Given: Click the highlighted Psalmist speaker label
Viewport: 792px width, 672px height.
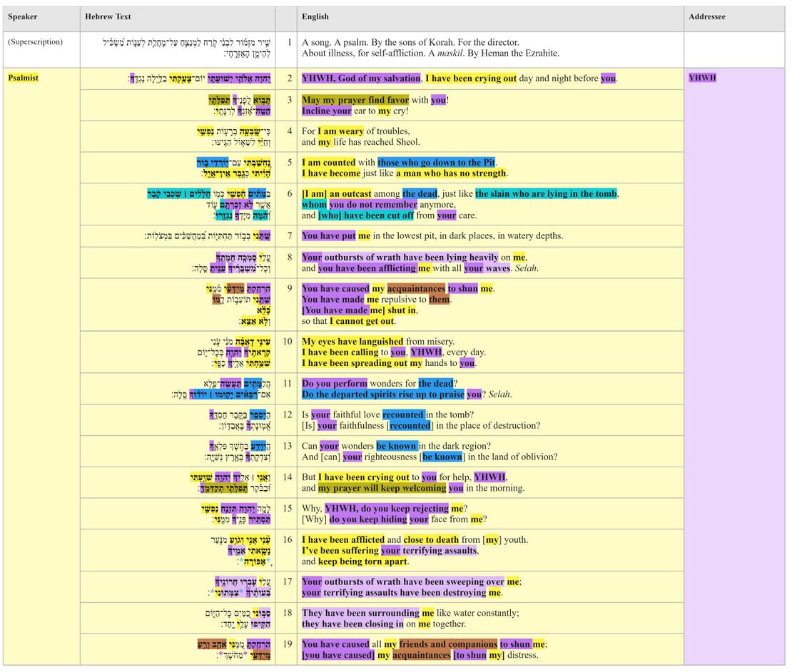Looking at the screenshot, I should [24, 78].
